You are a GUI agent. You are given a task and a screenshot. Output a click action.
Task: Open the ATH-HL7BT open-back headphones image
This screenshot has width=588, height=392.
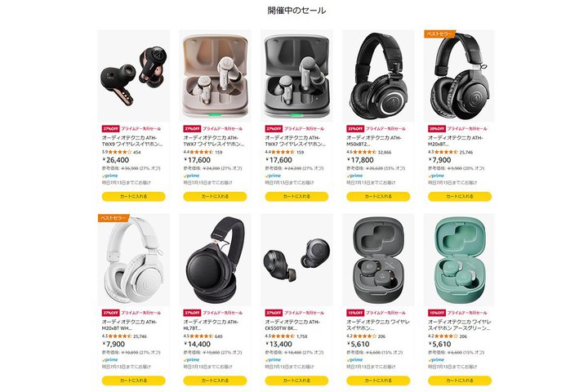coord(215,260)
